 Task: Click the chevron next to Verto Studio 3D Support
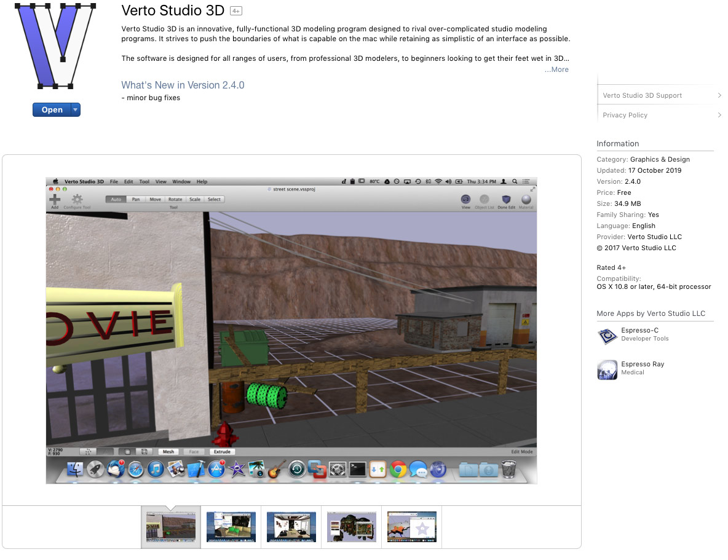[719, 95]
